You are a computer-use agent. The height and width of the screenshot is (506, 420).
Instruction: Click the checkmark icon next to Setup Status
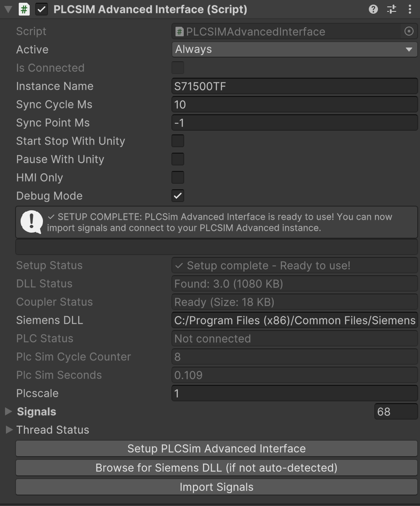coord(180,265)
